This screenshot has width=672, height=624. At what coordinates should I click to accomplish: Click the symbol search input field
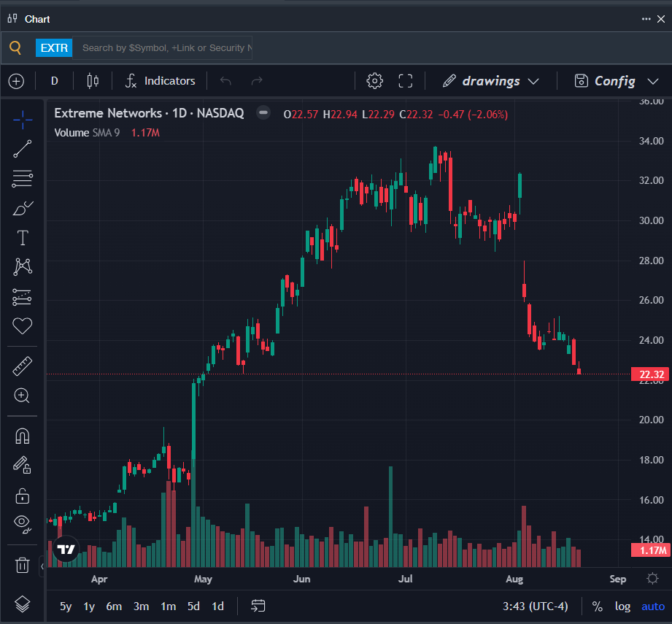tap(162, 48)
